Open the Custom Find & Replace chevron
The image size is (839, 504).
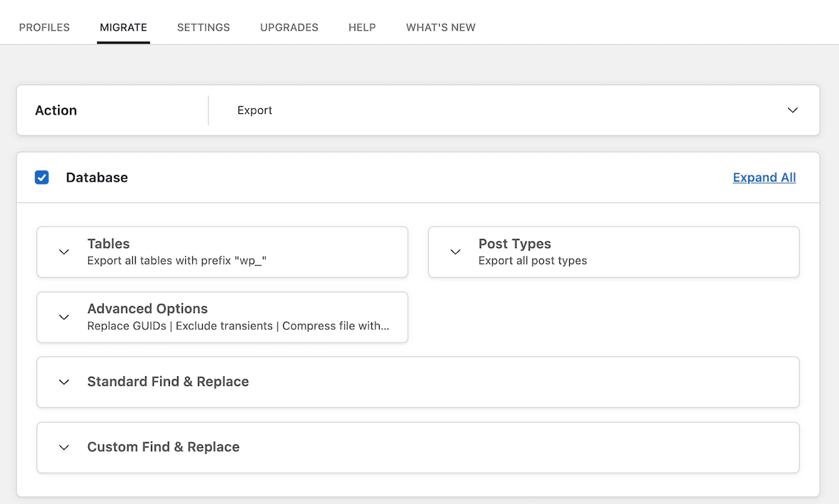point(64,447)
